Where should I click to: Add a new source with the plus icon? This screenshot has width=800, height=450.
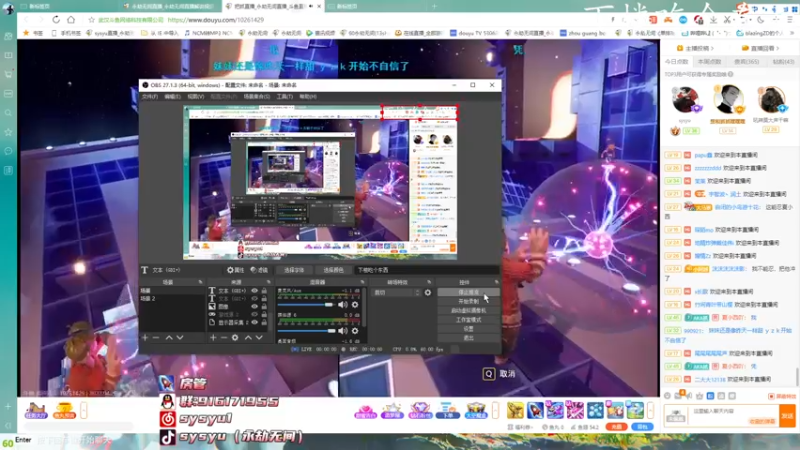(x=213, y=338)
